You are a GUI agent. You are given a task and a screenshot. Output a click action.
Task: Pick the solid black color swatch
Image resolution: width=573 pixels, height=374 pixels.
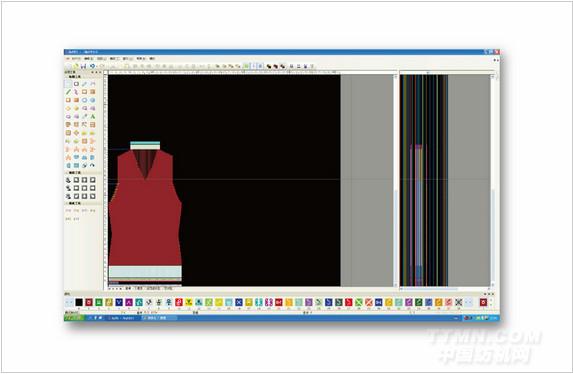[x=79, y=302]
